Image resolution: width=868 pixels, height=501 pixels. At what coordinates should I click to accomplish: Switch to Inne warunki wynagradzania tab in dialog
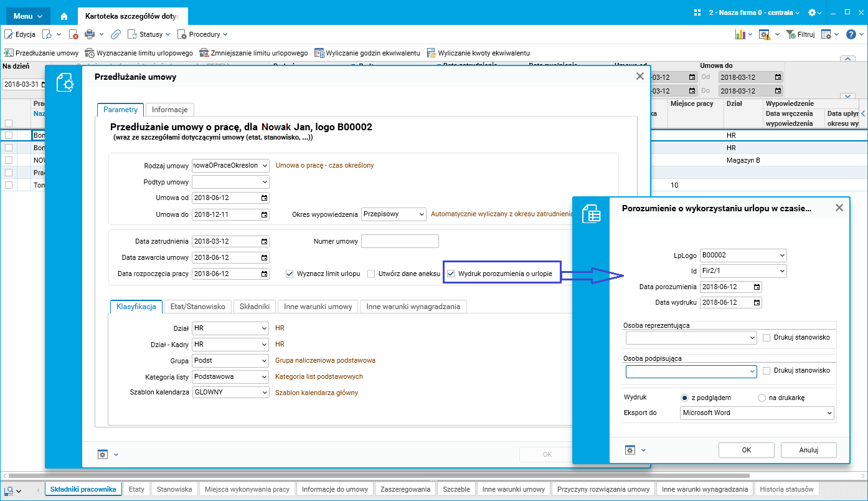click(413, 307)
